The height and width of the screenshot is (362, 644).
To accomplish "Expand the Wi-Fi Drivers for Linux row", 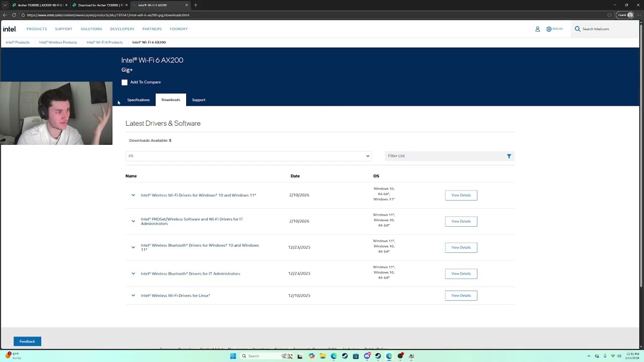I will 133,296.
